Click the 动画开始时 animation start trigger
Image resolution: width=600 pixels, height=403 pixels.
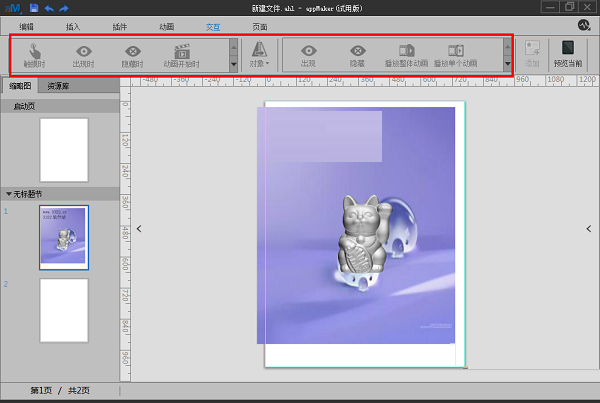[181, 52]
